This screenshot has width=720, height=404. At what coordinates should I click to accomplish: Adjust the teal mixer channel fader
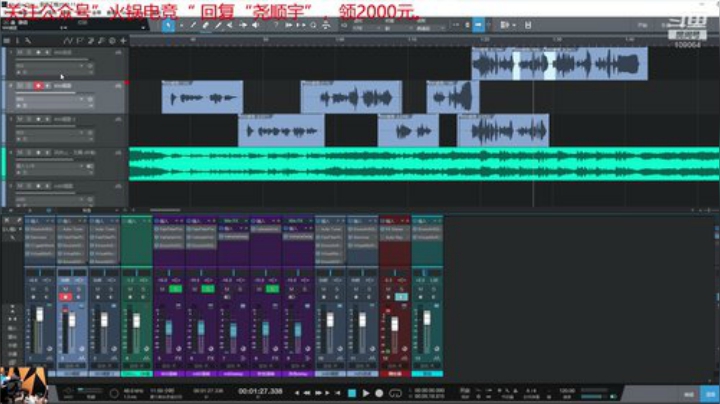[427, 318]
